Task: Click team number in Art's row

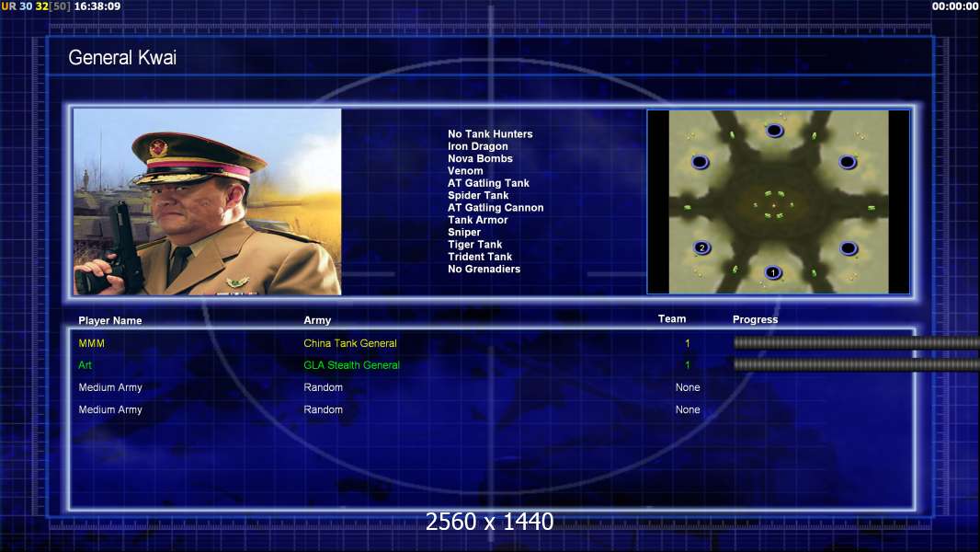Action: (688, 365)
